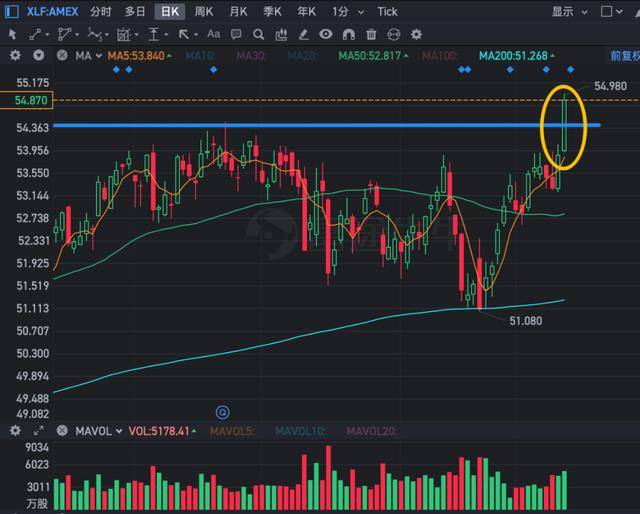640x514 pixels.
Task: Click the Tick chart button
Action: [x=387, y=12]
